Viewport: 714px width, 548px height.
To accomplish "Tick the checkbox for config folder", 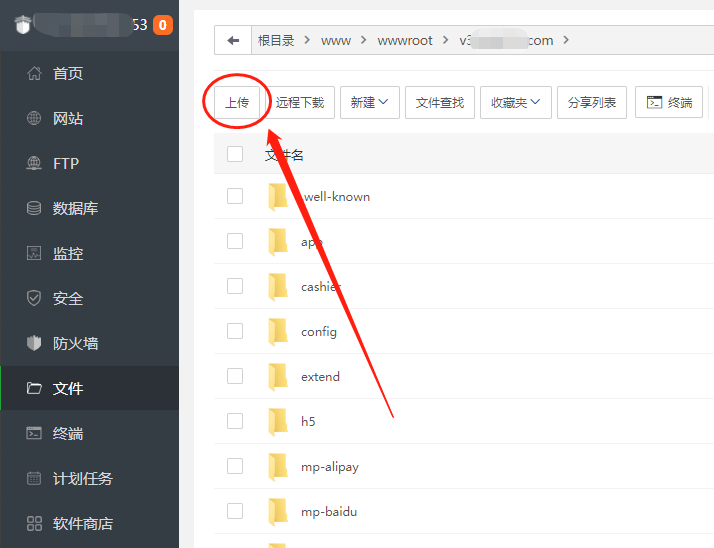I will tap(235, 331).
